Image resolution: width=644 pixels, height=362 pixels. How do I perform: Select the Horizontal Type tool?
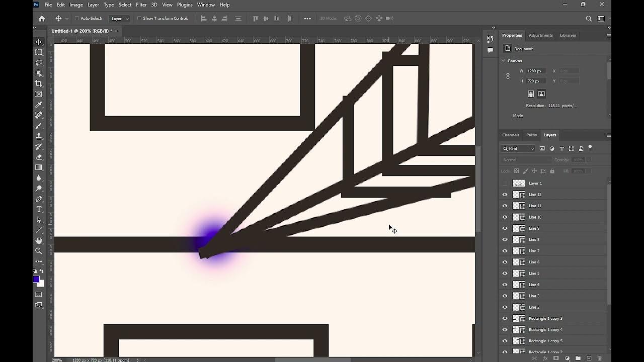pos(39,209)
